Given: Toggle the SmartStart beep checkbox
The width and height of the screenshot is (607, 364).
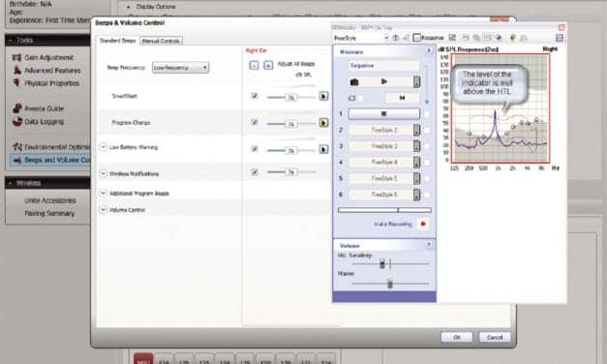Looking at the screenshot, I should (255, 96).
